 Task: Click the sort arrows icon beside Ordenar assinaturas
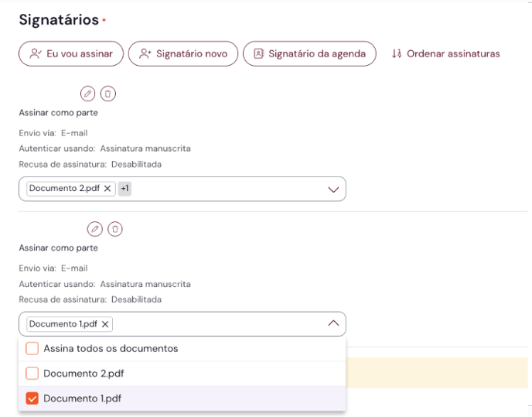(397, 54)
